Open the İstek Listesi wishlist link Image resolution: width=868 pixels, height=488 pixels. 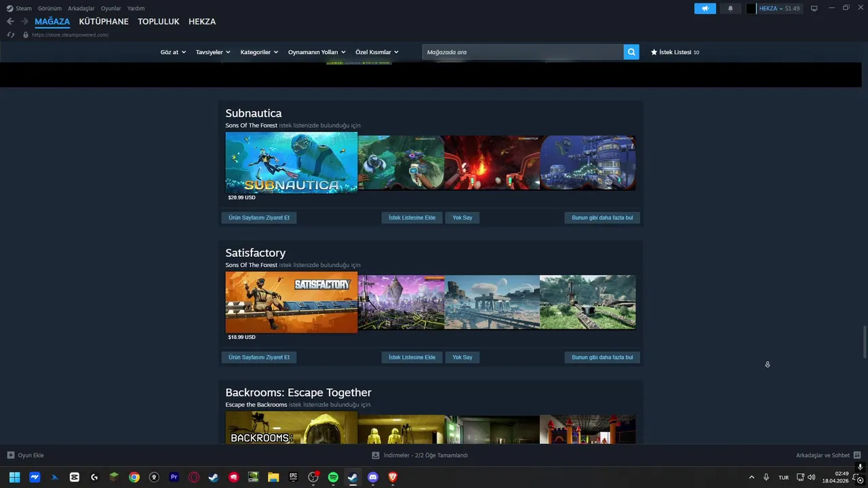[675, 52]
